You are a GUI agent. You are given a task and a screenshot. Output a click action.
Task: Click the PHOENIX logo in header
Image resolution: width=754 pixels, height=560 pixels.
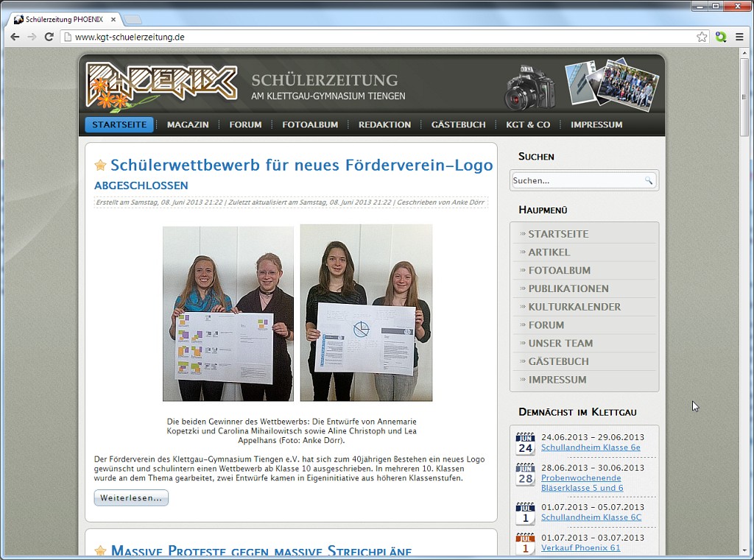tap(161, 85)
